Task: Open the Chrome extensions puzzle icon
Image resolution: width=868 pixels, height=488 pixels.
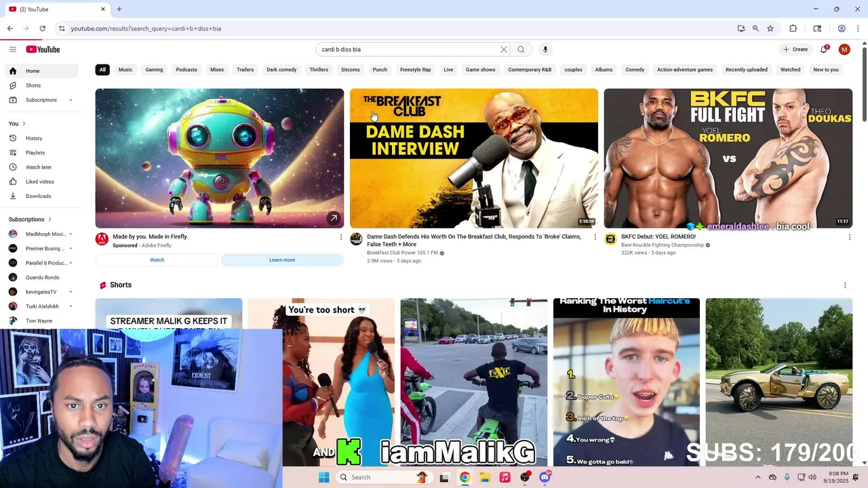Action: 793,28
